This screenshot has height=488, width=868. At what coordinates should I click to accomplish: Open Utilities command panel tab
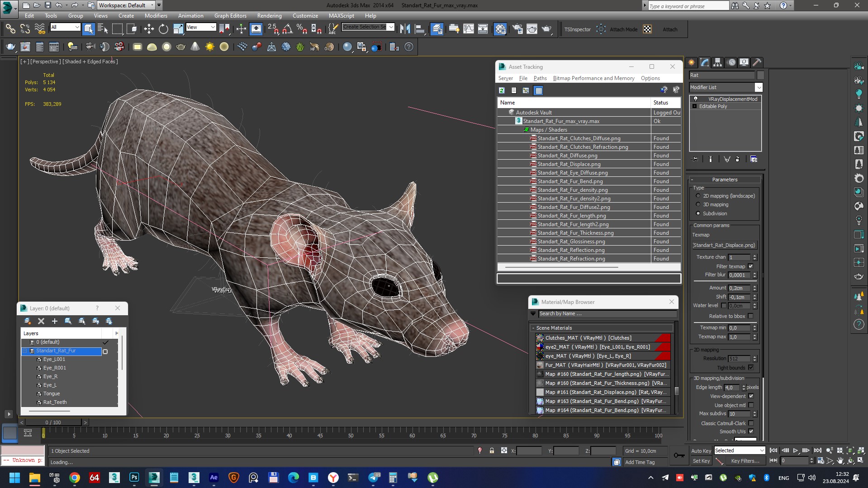[757, 62]
